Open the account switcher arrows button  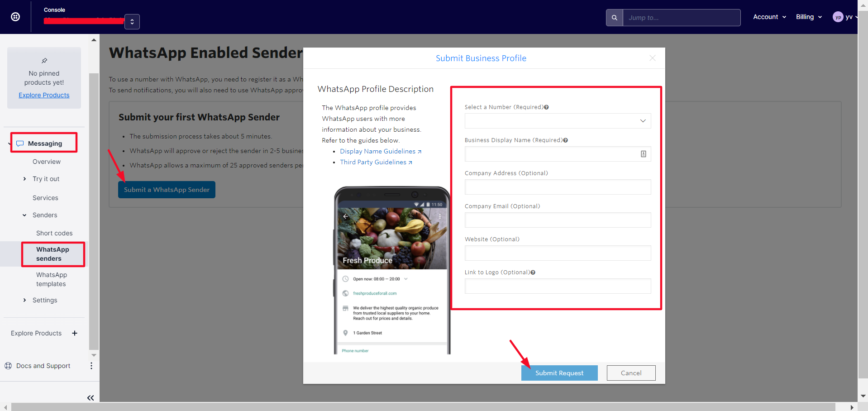tap(132, 22)
